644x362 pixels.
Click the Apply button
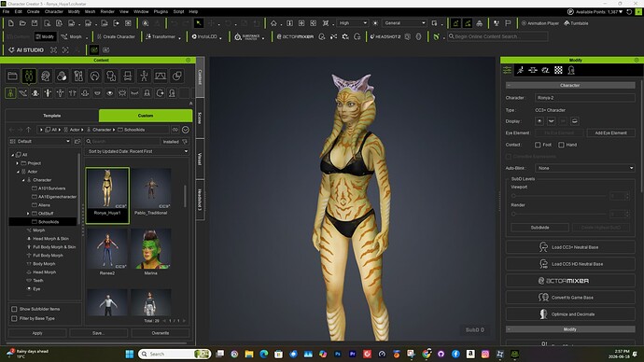pyautogui.click(x=37, y=333)
